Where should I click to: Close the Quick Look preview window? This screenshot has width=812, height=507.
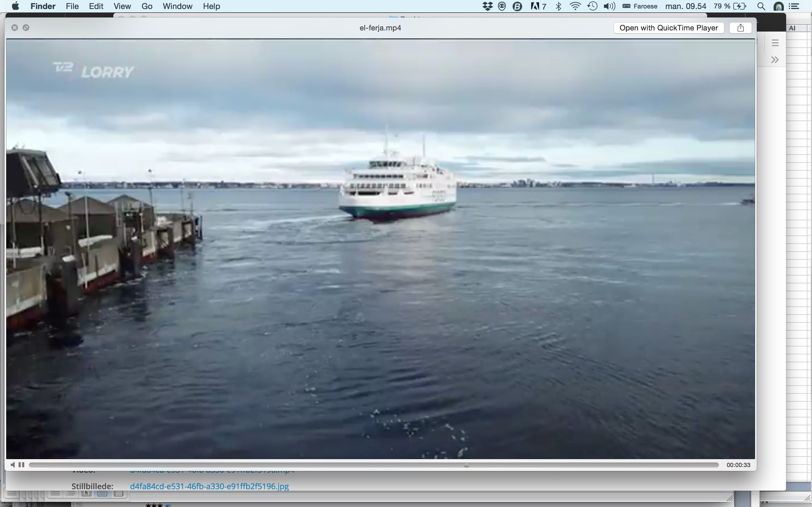[14, 28]
